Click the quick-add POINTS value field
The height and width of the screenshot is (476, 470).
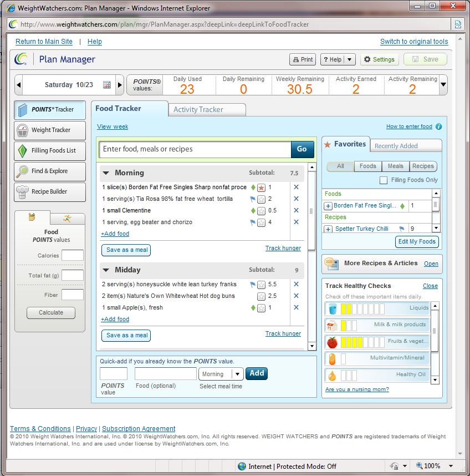click(x=114, y=374)
